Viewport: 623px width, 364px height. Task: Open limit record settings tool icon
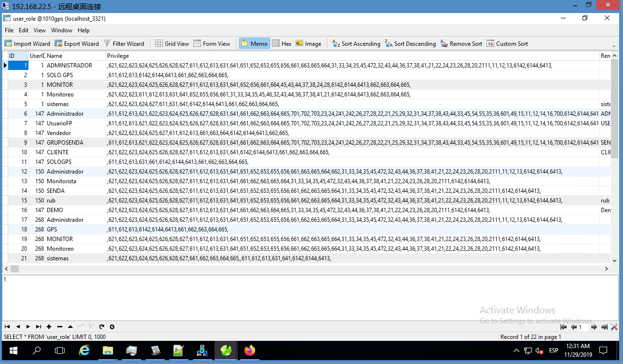click(614, 327)
